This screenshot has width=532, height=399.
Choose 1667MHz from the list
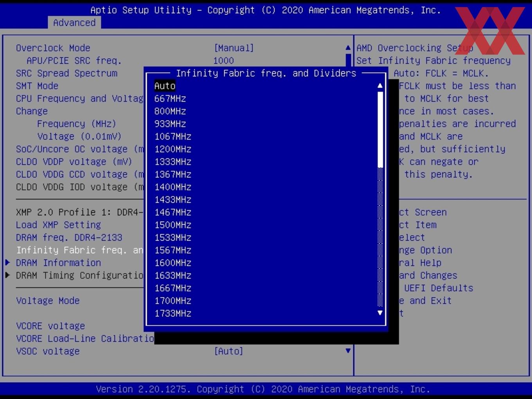(173, 288)
